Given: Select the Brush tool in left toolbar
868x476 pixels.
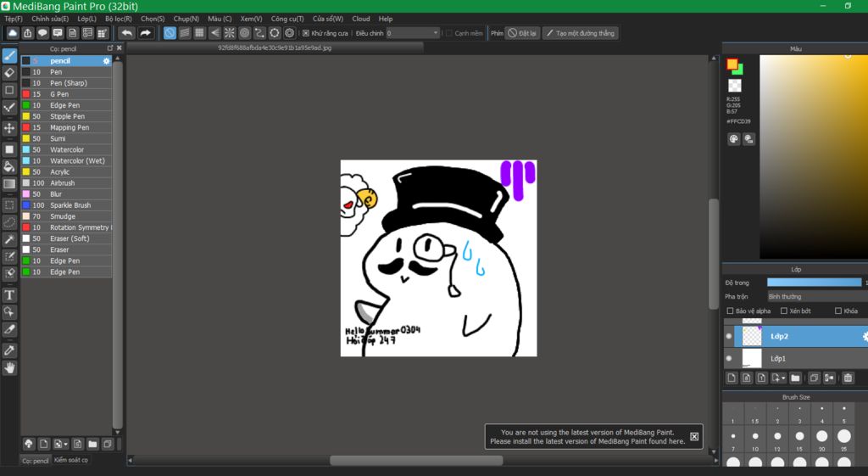Looking at the screenshot, I should (x=9, y=55).
